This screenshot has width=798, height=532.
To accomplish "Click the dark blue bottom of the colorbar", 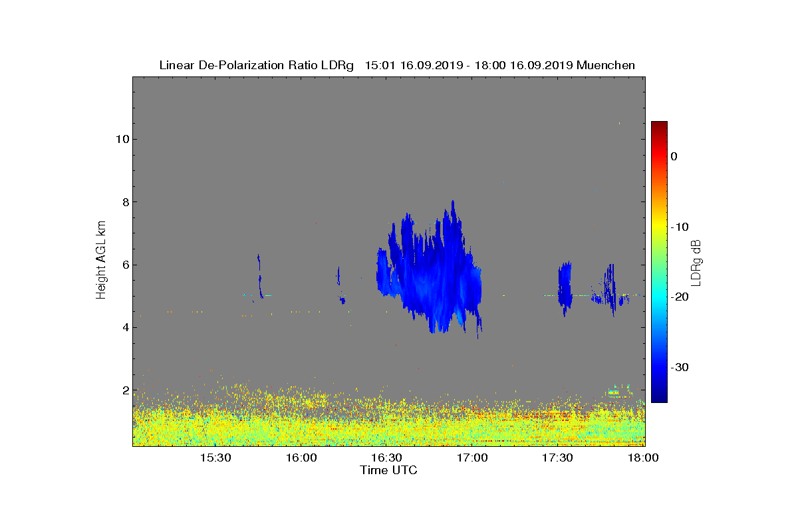I will click(659, 398).
